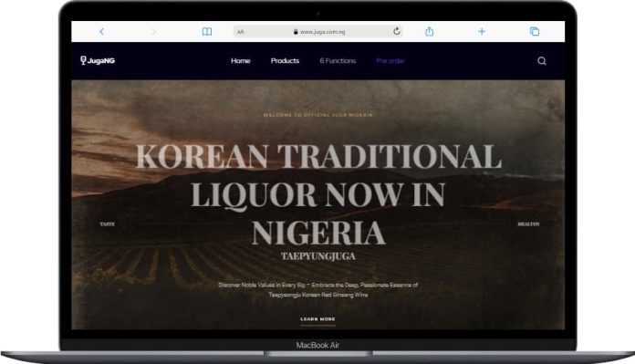Viewport: 635px width, 364px height.
Task: Open the site search magnifier icon
Action: click(542, 61)
